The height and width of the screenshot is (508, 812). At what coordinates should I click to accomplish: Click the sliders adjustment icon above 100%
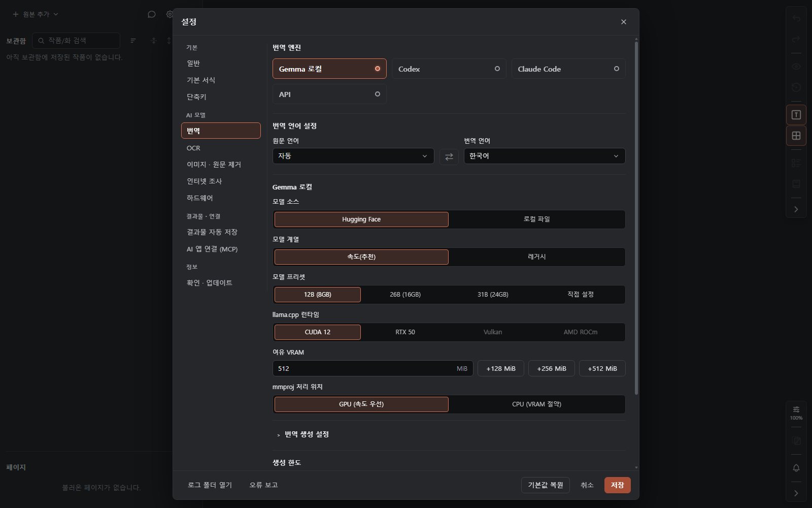[x=796, y=409]
